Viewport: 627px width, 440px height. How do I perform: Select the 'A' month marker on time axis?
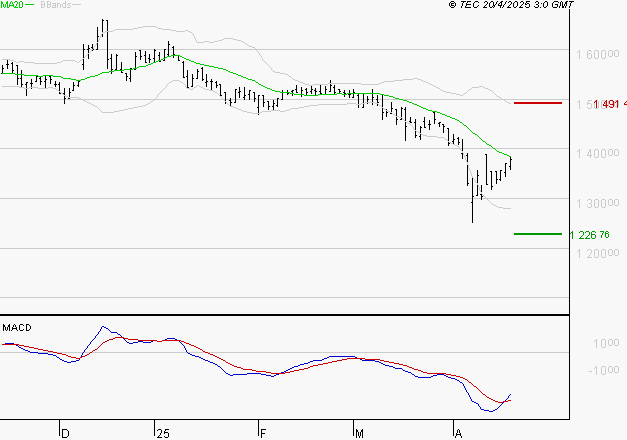pos(458,433)
